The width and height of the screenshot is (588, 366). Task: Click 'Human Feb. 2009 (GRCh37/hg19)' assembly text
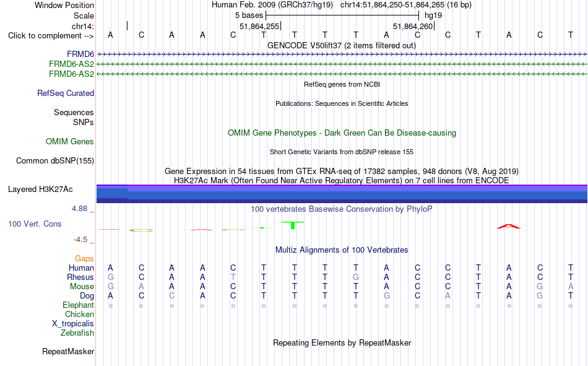[x=272, y=5]
